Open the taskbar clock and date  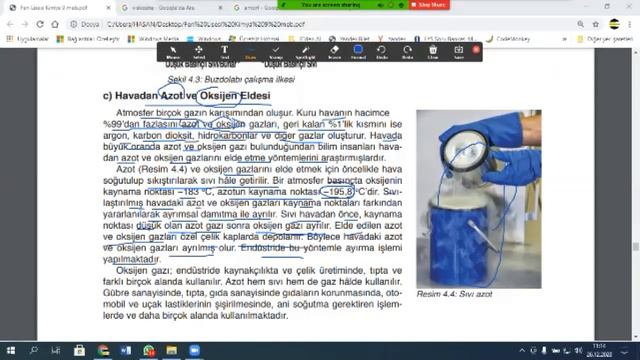599,351
